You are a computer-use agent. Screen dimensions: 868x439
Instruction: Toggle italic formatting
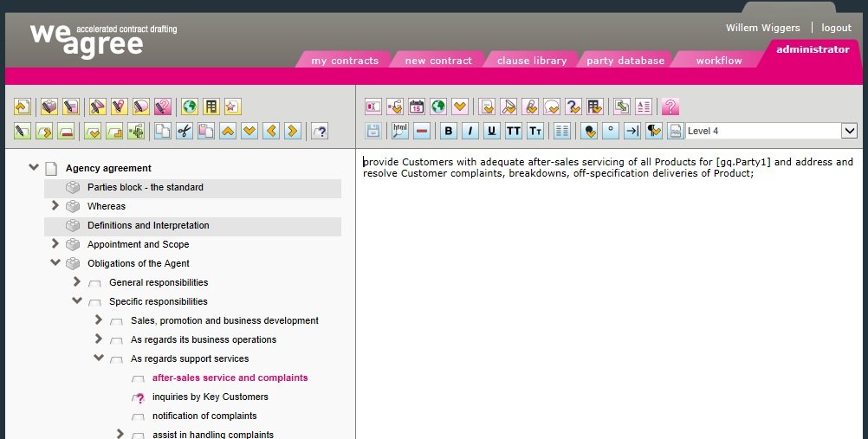470,132
